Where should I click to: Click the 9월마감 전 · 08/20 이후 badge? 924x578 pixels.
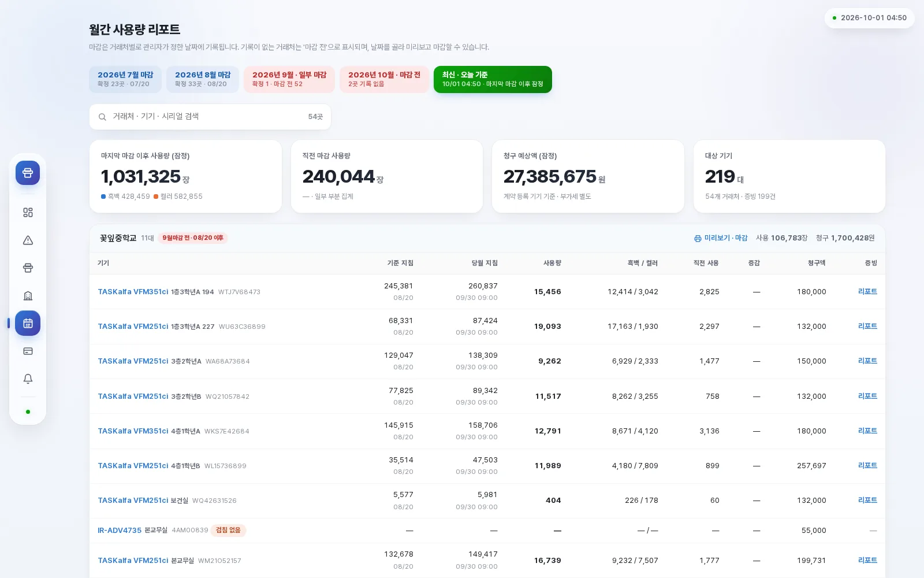coord(193,238)
